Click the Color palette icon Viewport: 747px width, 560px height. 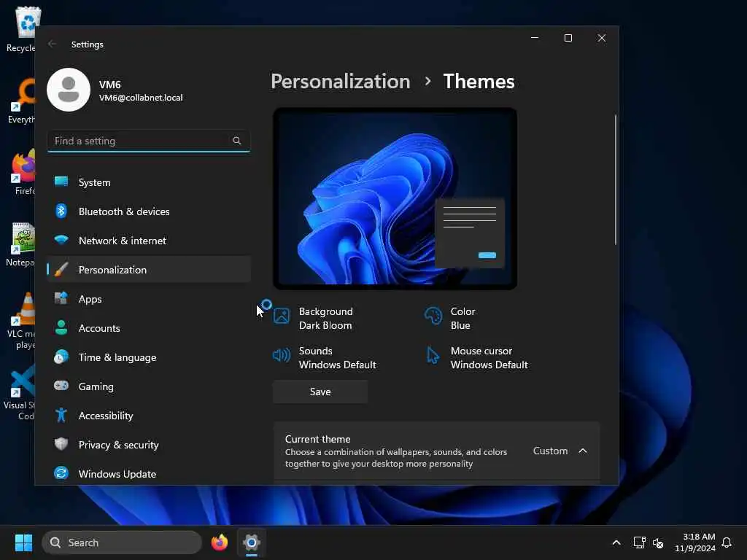433,316
